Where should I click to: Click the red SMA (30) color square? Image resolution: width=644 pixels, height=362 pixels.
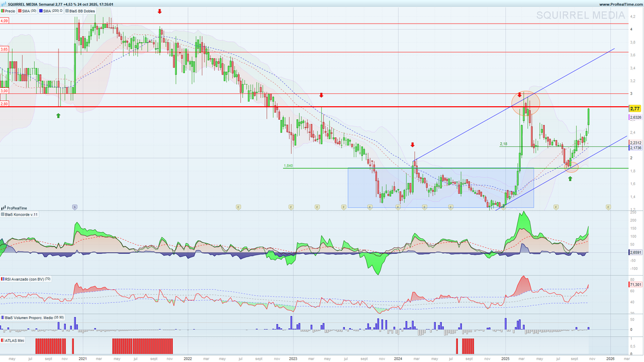click(20, 11)
